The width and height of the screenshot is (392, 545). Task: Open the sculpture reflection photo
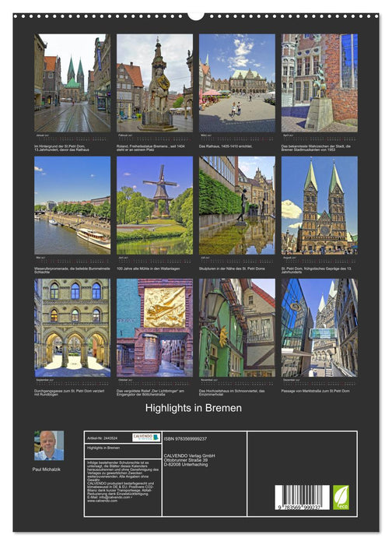pos(237,205)
